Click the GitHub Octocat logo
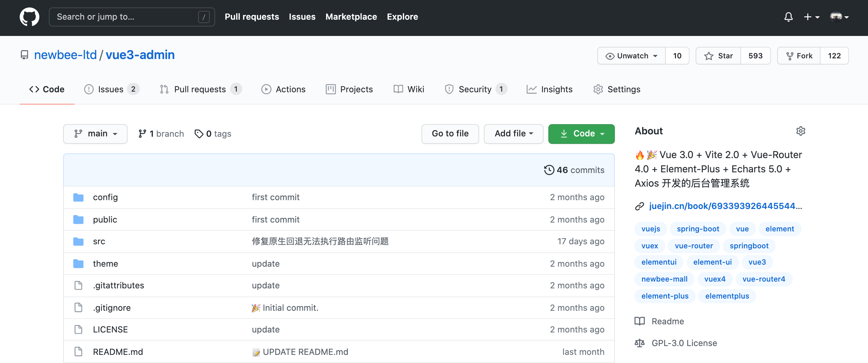The image size is (868, 363). [30, 17]
